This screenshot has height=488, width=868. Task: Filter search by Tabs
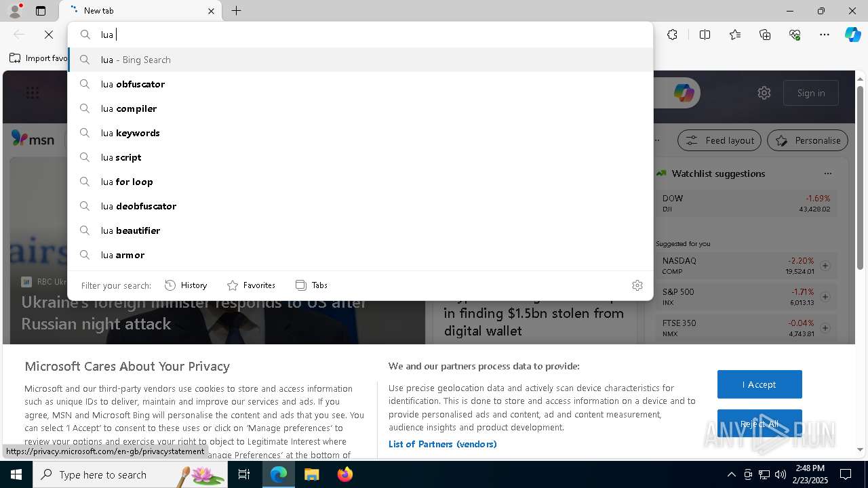pyautogui.click(x=311, y=285)
